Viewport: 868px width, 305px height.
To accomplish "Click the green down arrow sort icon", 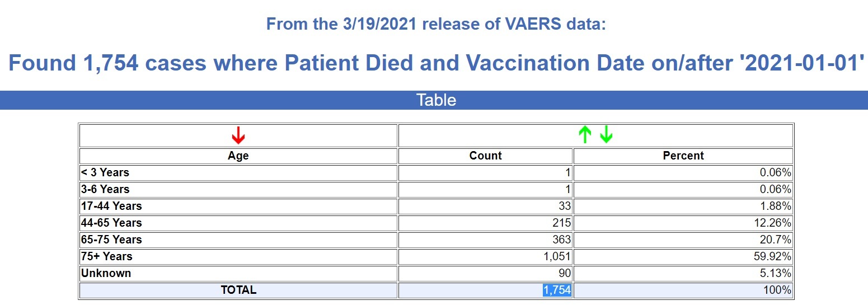I will [606, 135].
